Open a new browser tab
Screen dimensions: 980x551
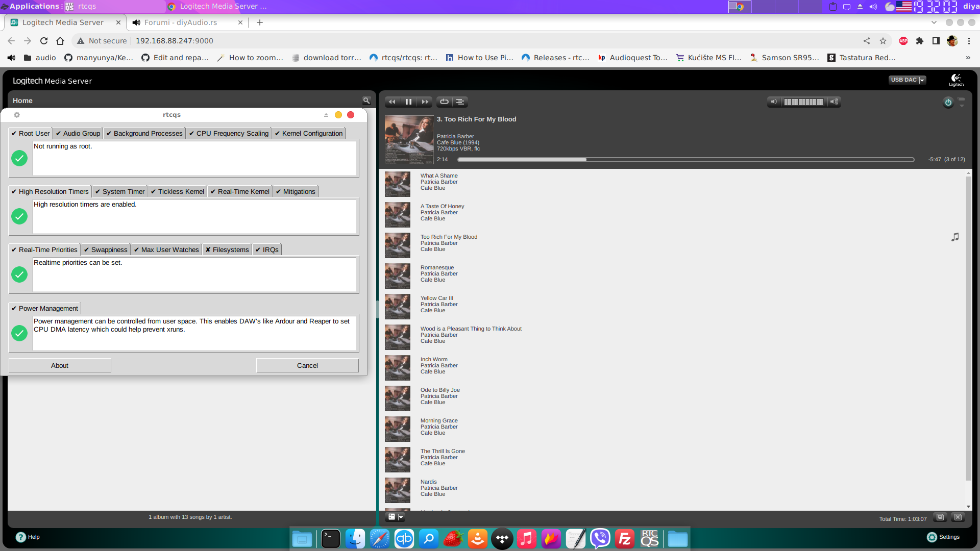[260, 22]
